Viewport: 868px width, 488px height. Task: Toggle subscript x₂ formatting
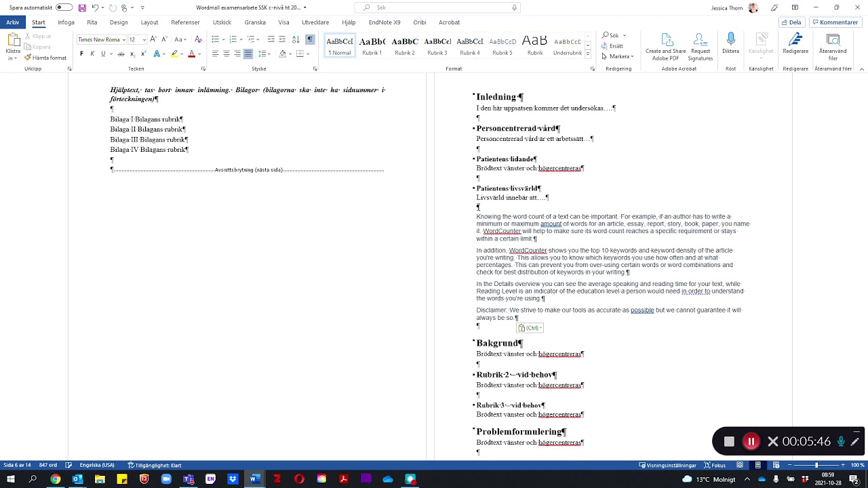[x=133, y=54]
